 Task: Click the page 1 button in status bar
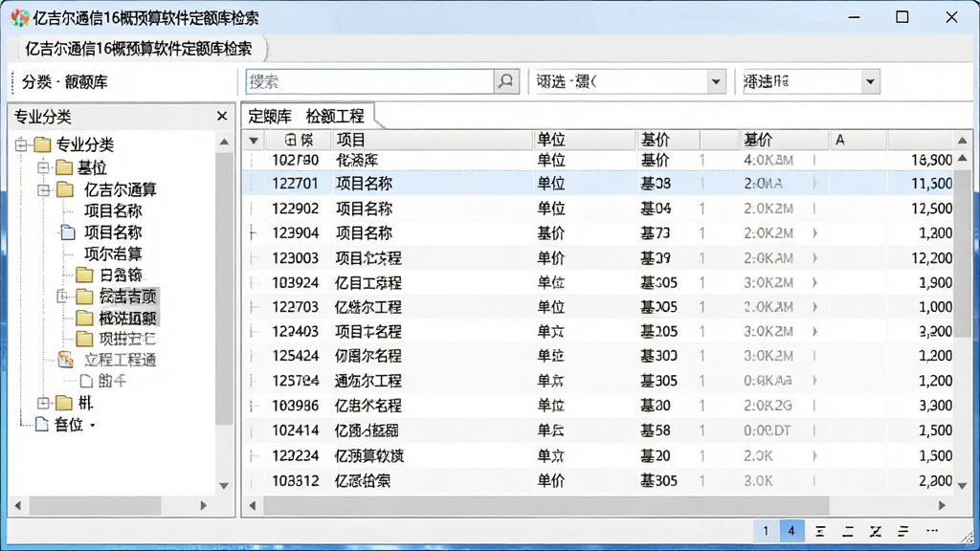click(766, 531)
